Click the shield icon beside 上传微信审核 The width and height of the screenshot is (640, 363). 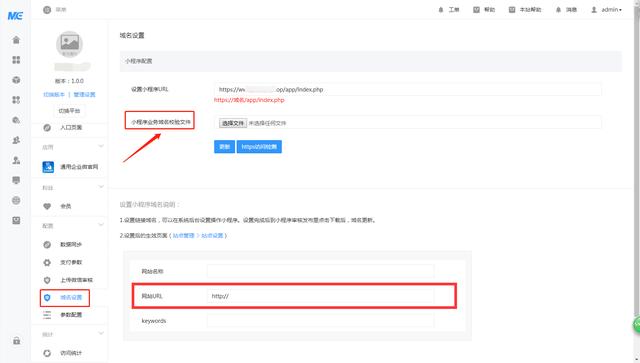click(x=47, y=280)
